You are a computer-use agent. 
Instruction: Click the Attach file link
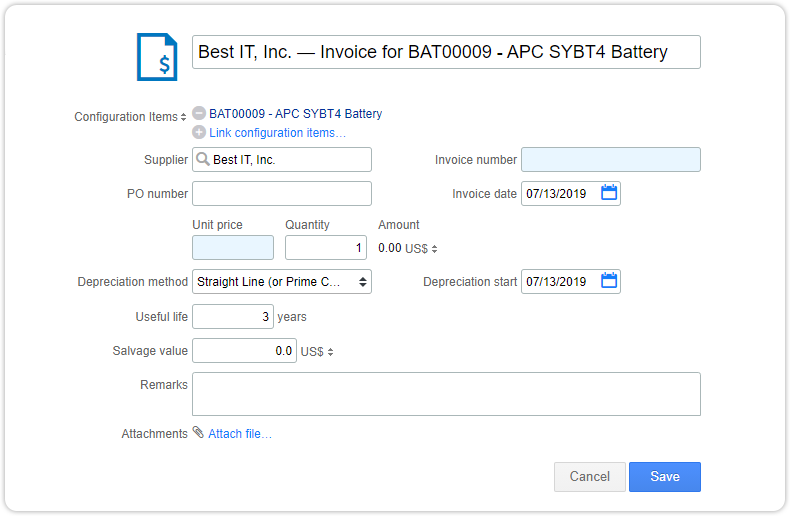tap(240, 434)
